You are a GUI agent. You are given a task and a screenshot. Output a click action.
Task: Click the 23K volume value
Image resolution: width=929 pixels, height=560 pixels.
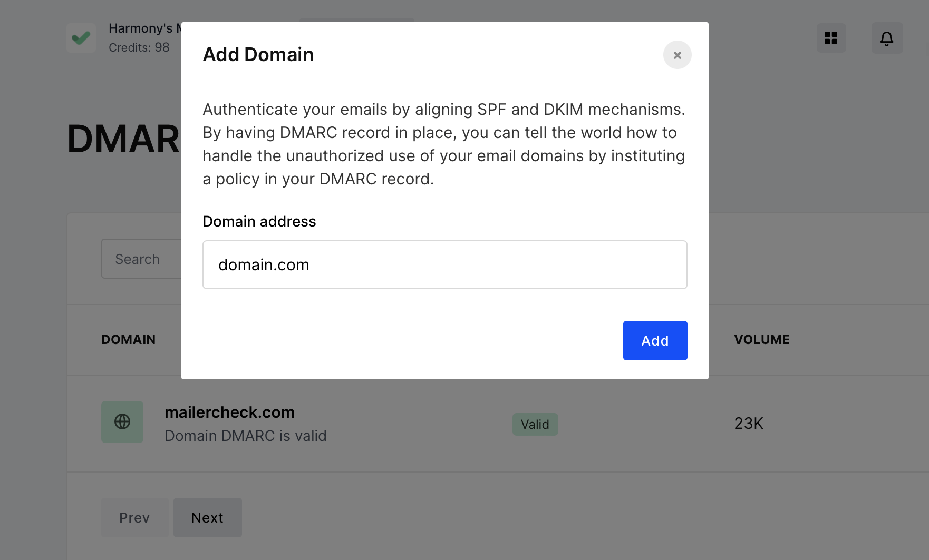click(749, 424)
